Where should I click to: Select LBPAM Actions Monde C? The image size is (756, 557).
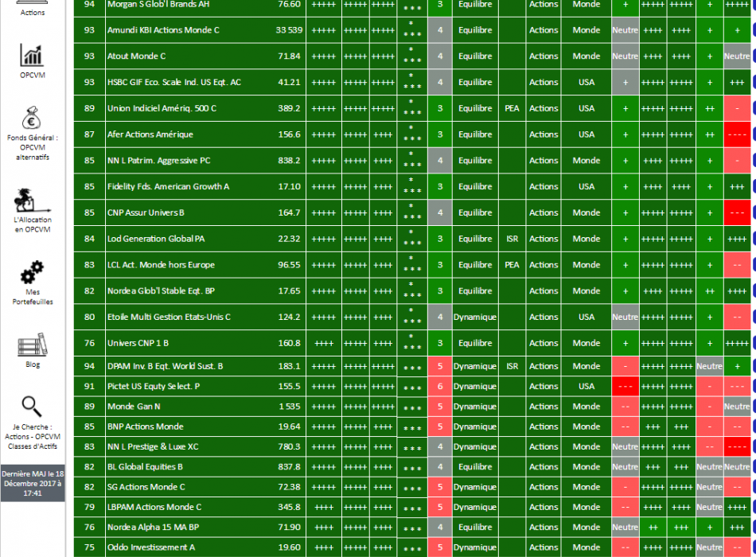coord(154,507)
